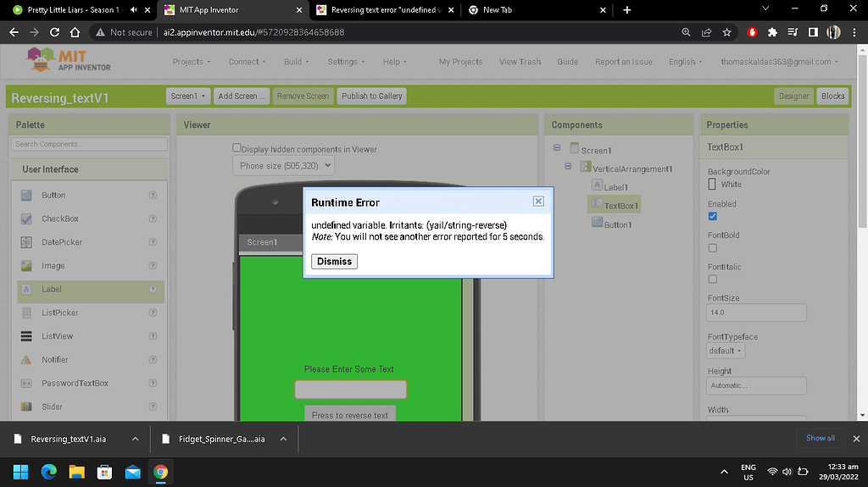Click the FontSize value field
Screen dimensions: 868x487
[756, 313]
